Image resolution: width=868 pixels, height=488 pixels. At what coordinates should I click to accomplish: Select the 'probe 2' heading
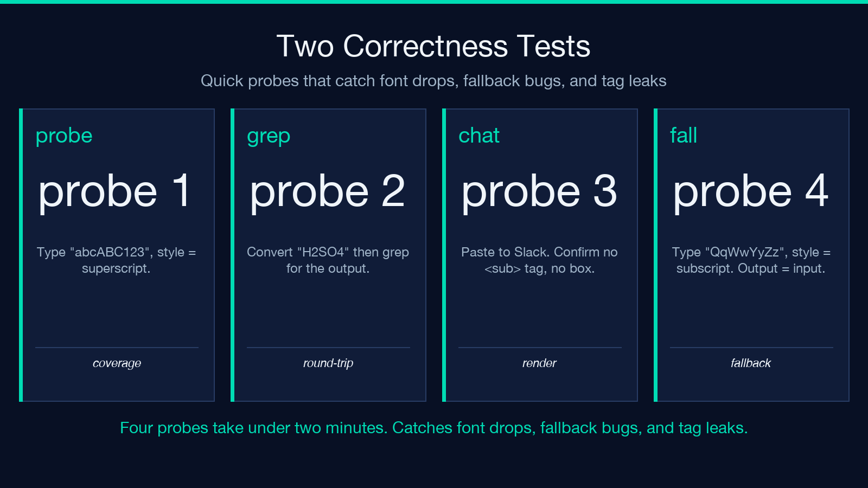[x=328, y=191]
